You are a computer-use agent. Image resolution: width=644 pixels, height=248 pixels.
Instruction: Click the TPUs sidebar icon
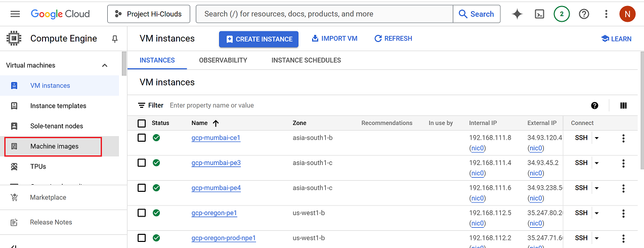tap(14, 167)
